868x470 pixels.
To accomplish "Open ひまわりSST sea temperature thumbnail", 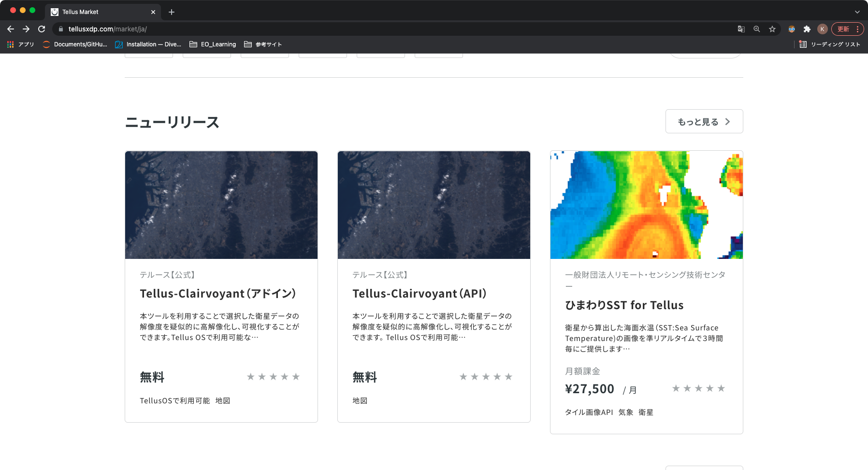I will pos(647,205).
